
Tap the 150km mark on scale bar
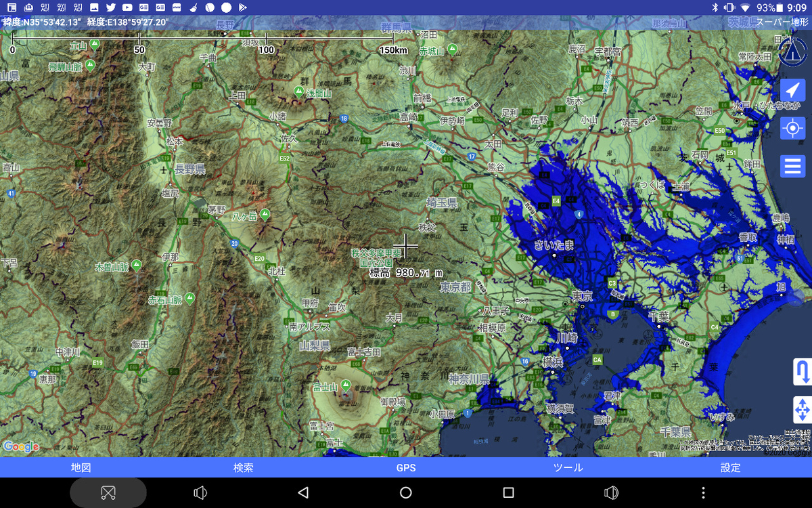[x=394, y=50]
